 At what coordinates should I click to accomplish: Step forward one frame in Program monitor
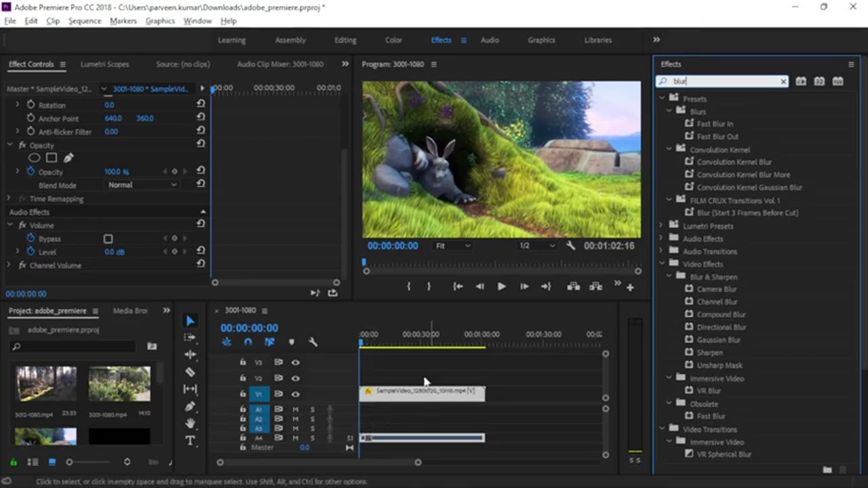pos(524,287)
